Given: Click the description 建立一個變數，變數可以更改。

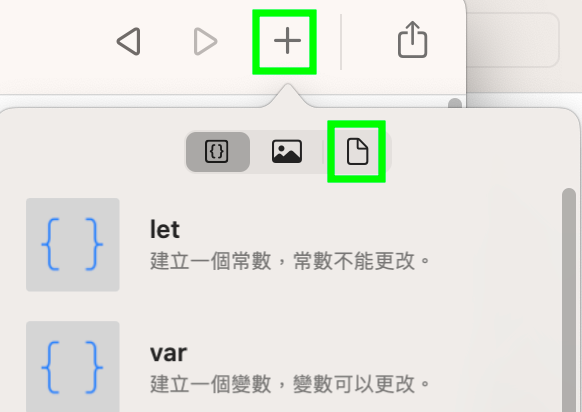Looking at the screenshot, I should [290, 384].
